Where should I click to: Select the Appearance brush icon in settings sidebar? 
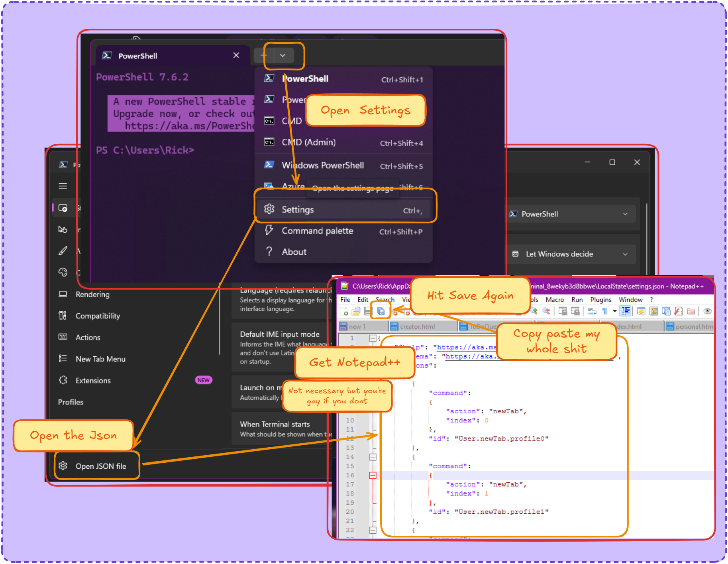click(63, 251)
